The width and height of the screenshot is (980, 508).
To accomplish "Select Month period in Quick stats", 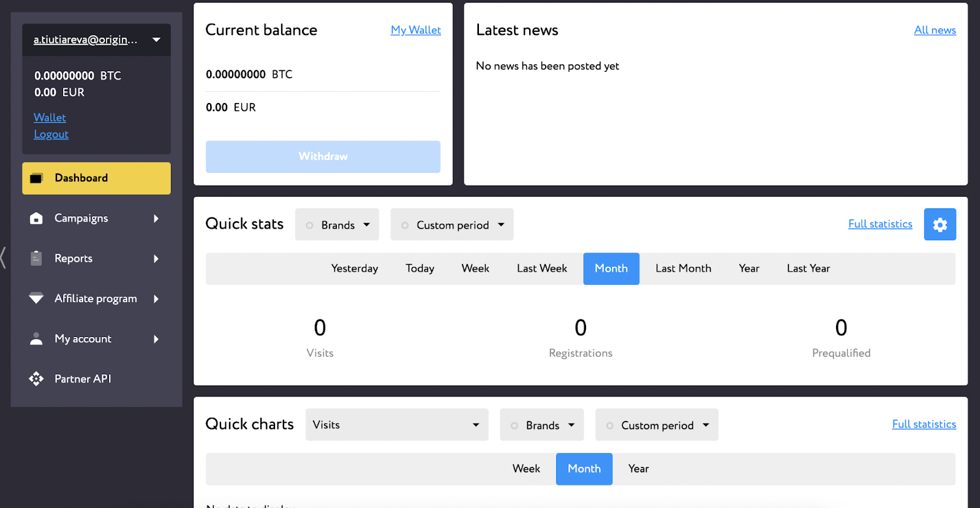I will pos(611,268).
